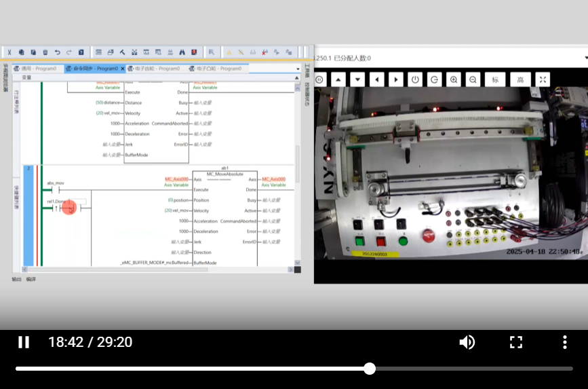The height and width of the screenshot is (389, 588).
Task: Click the Undo arrow in toolbar
Action: (x=57, y=52)
